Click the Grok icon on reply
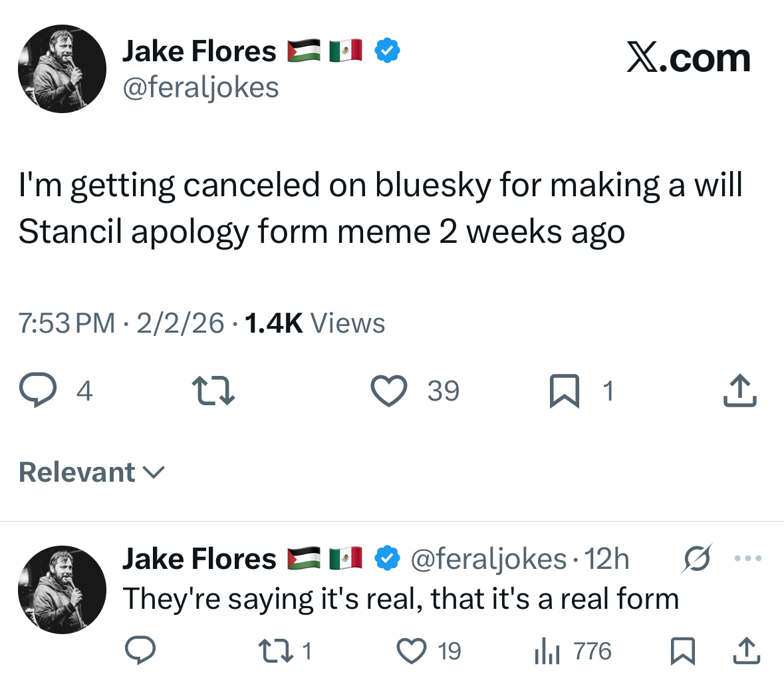784x682 pixels. click(697, 558)
